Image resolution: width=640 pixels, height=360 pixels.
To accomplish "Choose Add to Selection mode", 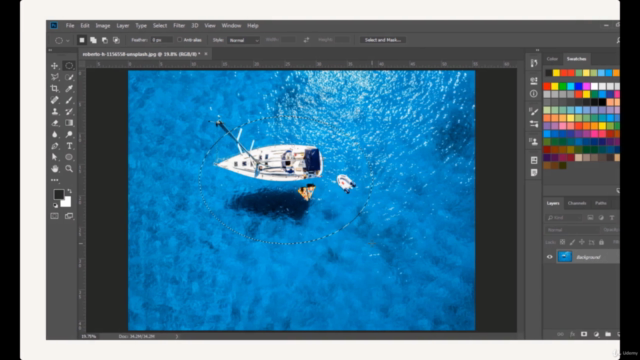I will 93,40.
